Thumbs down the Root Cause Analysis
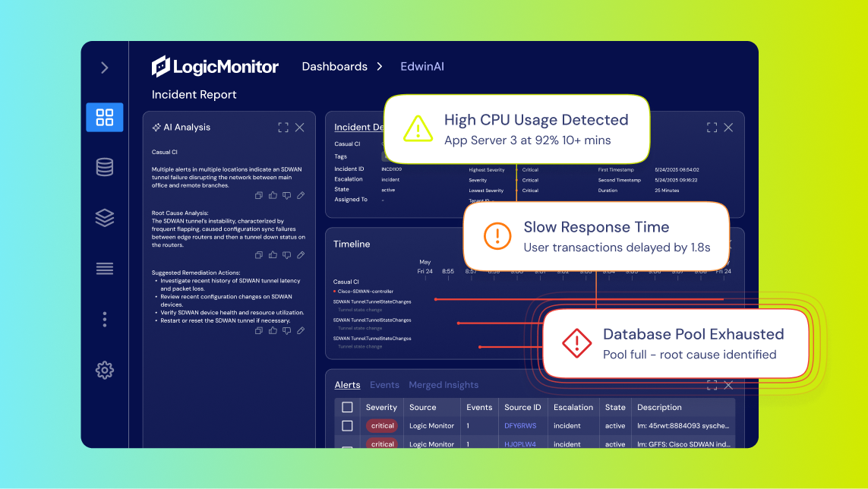868x489 pixels. point(287,255)
